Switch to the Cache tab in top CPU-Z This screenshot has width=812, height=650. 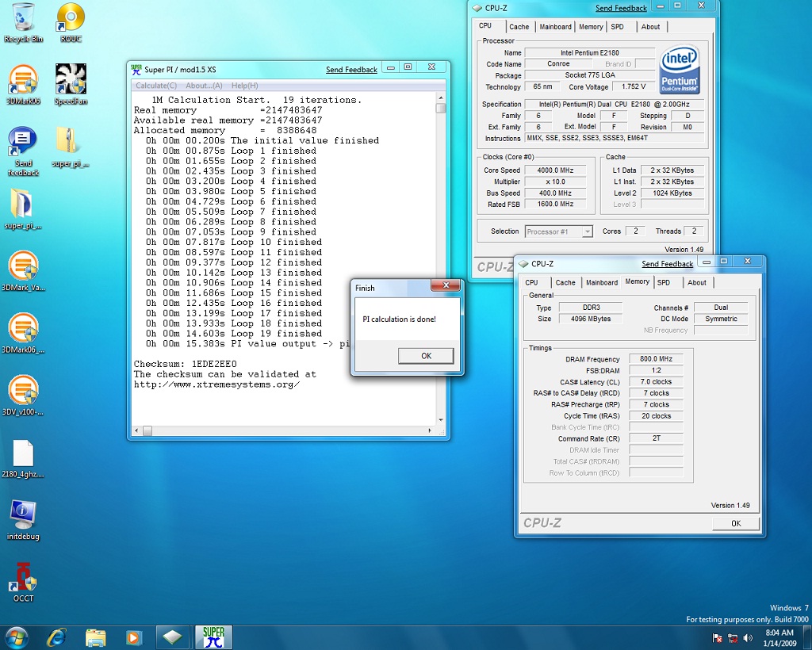519,27
